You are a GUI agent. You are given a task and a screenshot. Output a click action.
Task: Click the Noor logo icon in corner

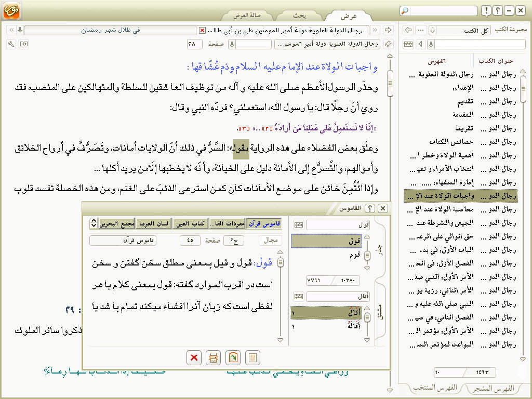(11, 10)
